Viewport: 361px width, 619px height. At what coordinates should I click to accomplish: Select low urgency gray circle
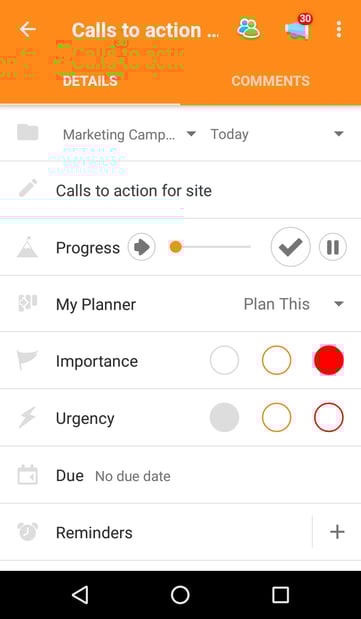point(224,417)
